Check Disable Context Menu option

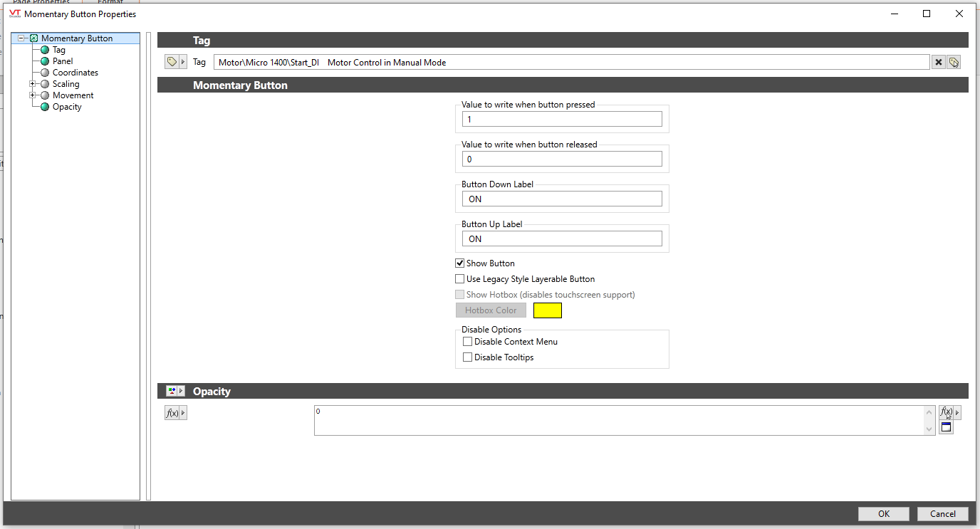pos(468,342)
